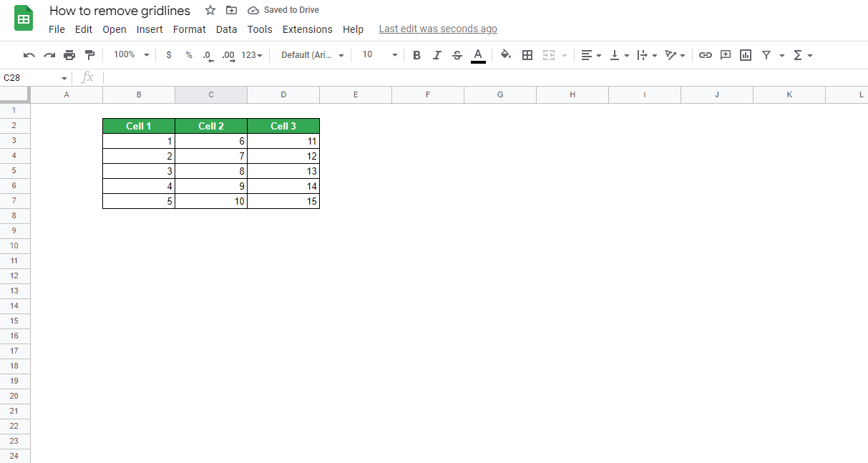Viewport: 868px width, 463px height.
Task: Click the Last edit was seconds ago link
Action: (438, 29)
